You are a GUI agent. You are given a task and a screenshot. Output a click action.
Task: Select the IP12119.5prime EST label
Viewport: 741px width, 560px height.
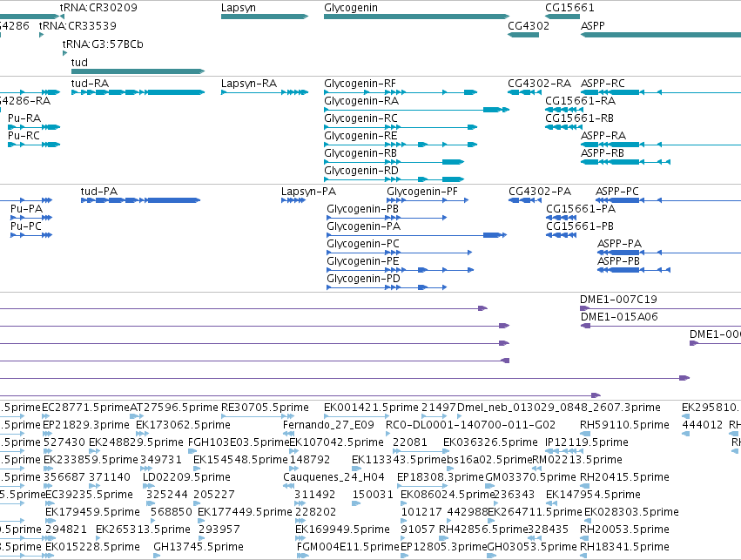tap(587, 442)
